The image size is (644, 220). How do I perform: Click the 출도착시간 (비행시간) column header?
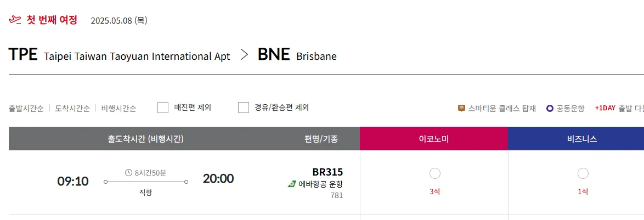(145, 139)
